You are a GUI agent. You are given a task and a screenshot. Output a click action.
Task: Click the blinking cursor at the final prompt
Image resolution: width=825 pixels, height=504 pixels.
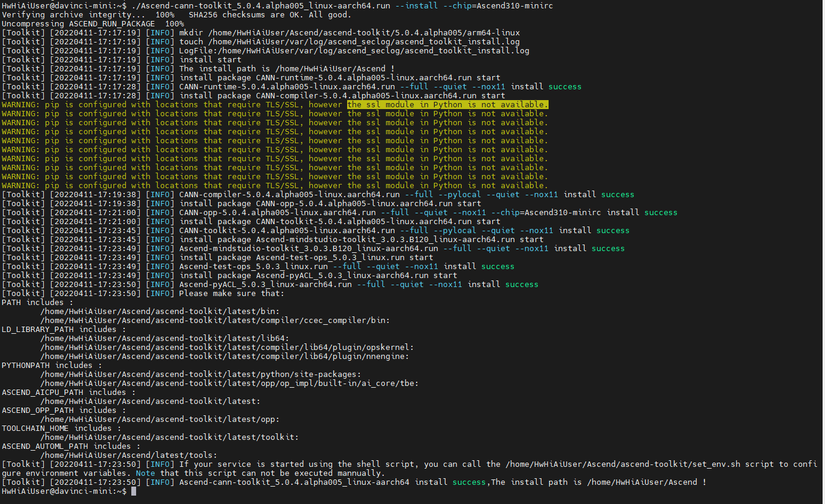pos(134,491)
